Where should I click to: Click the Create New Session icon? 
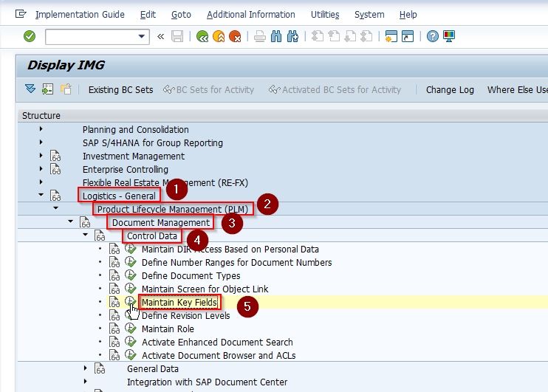391,36
